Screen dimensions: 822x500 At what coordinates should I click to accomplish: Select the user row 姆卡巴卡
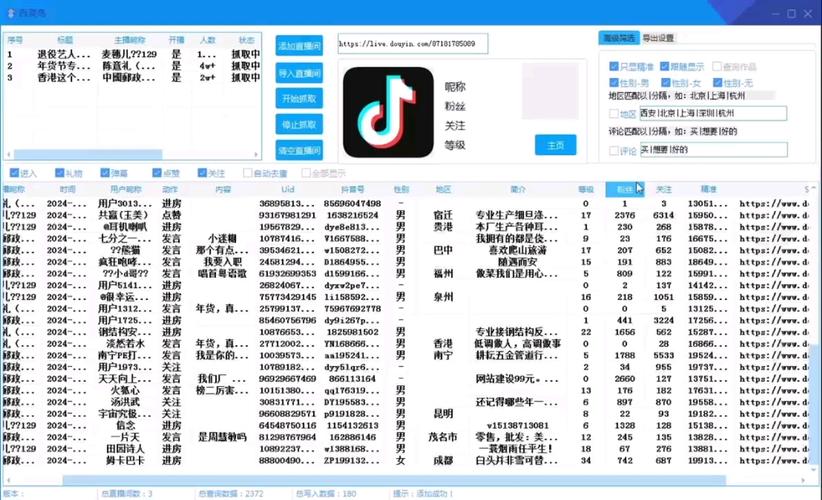(x=405, y=460)
